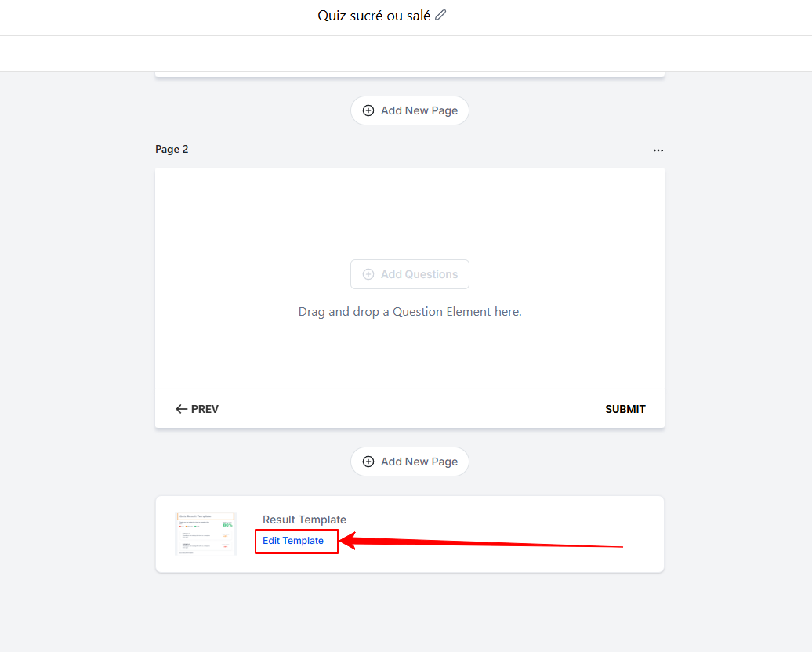The width and height of the screenshot is (812, 652).
Task: Select the 'Page 2' heading label
Action: click(172, 149)
